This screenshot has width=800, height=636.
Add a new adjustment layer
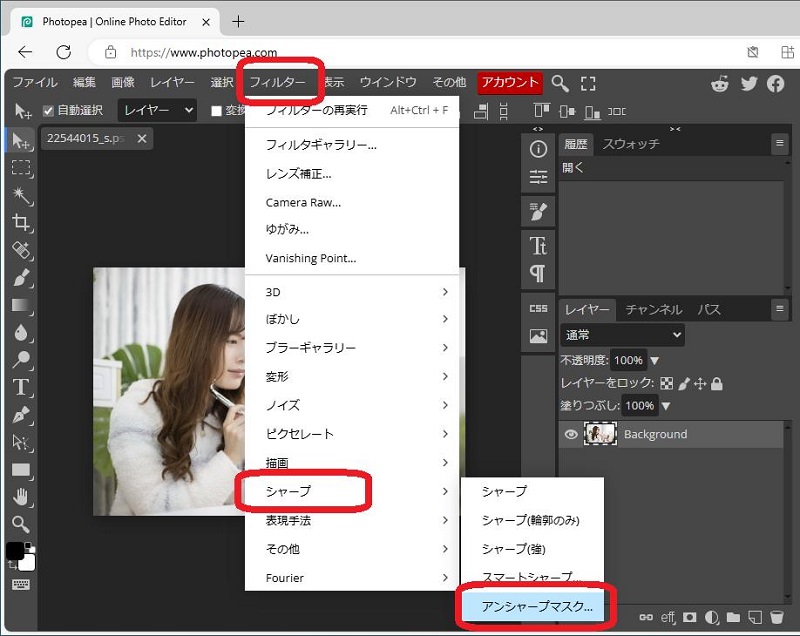pyautogui.click(x=711, y=618)
